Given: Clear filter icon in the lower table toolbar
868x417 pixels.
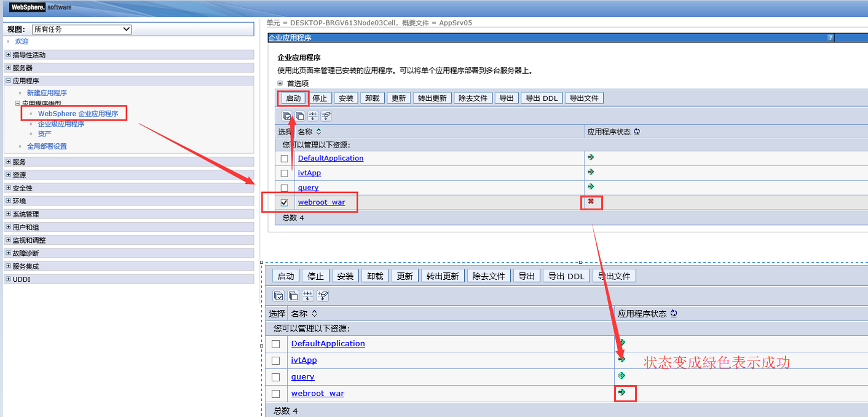Looking at the screenshot, I should pos(323,296).
